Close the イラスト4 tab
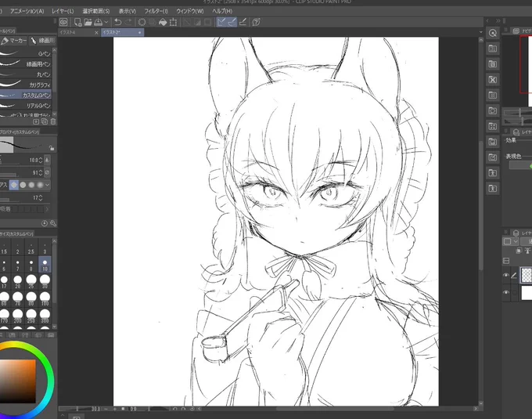The image size is (532, 419). [96, 33]
